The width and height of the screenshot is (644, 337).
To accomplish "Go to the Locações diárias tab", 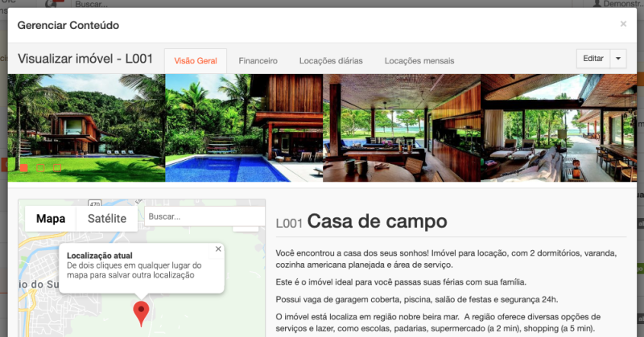I will (x=331, y=60).
